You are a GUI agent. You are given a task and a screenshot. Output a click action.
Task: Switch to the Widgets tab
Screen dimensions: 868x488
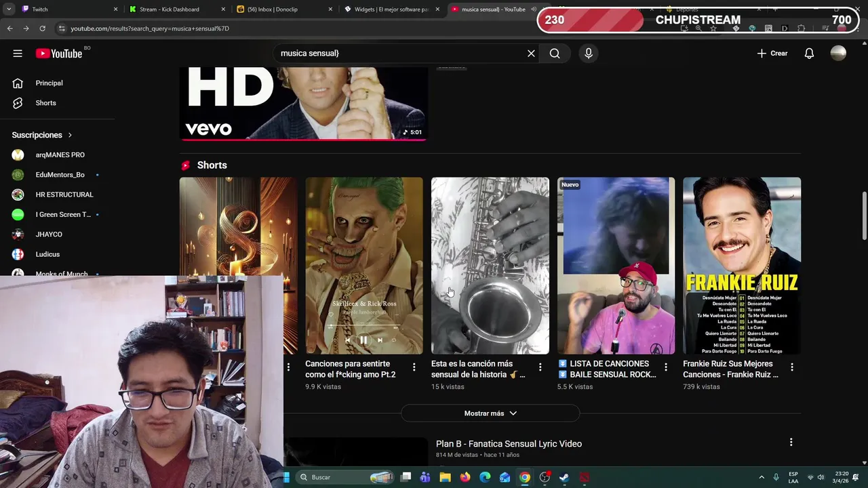pyautogui.click(x=392, y=9)
